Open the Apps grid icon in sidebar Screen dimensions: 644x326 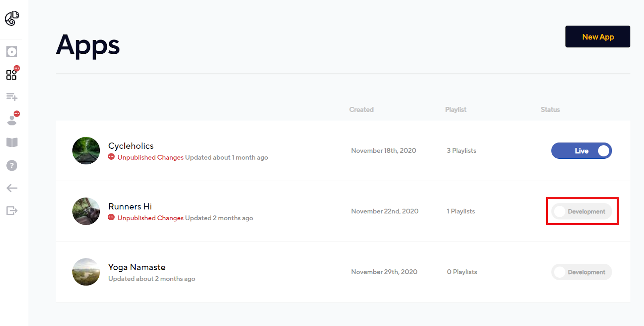[11, 75]
